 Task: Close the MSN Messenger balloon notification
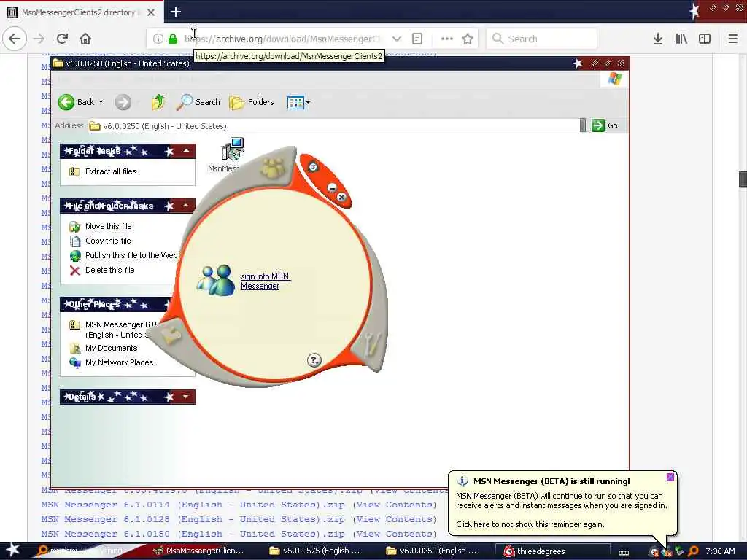[x=670, y=477]
